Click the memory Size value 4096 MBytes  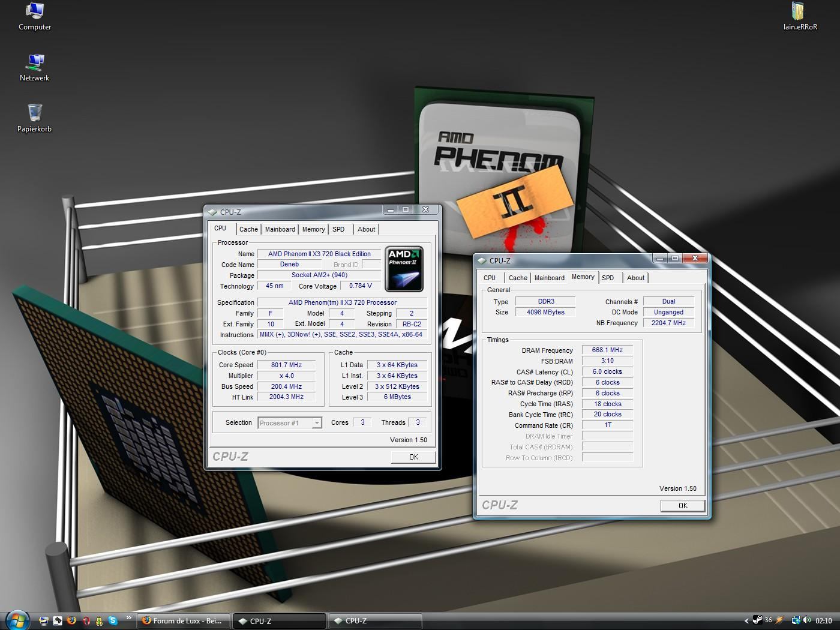545,312
